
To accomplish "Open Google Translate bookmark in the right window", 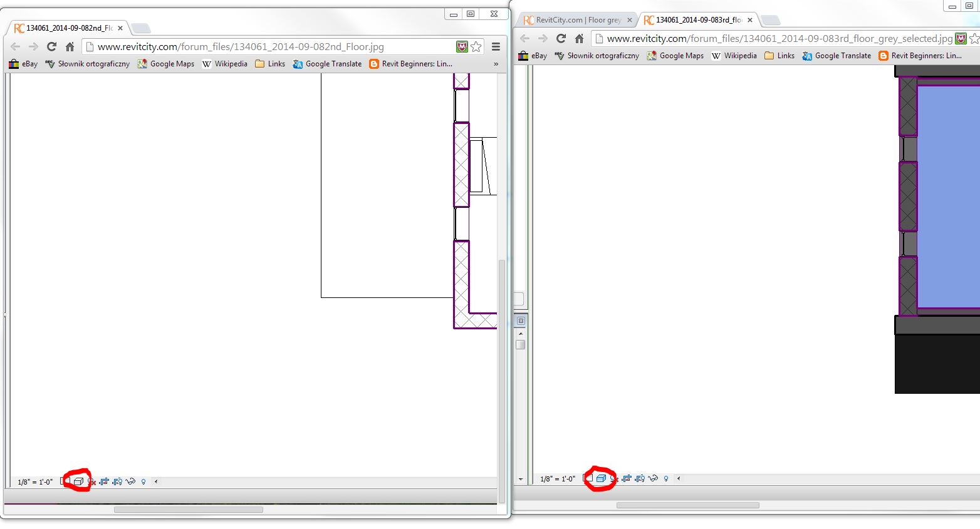I will (x=837, y=56).
